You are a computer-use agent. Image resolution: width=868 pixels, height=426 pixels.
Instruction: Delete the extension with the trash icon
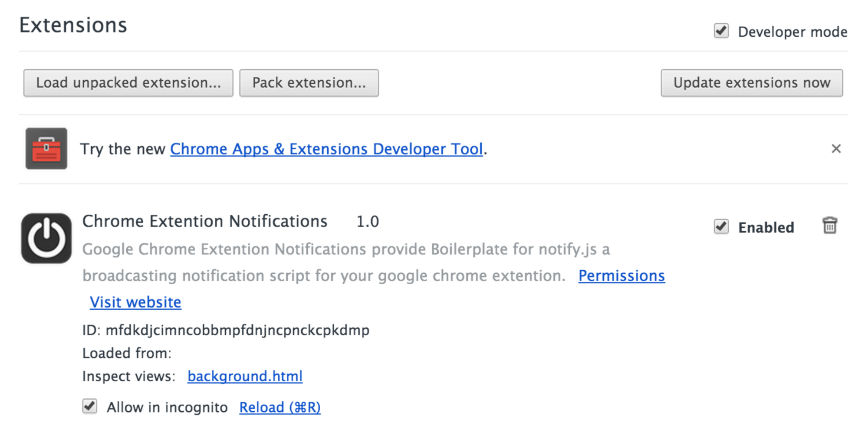(x=829, y=226)
